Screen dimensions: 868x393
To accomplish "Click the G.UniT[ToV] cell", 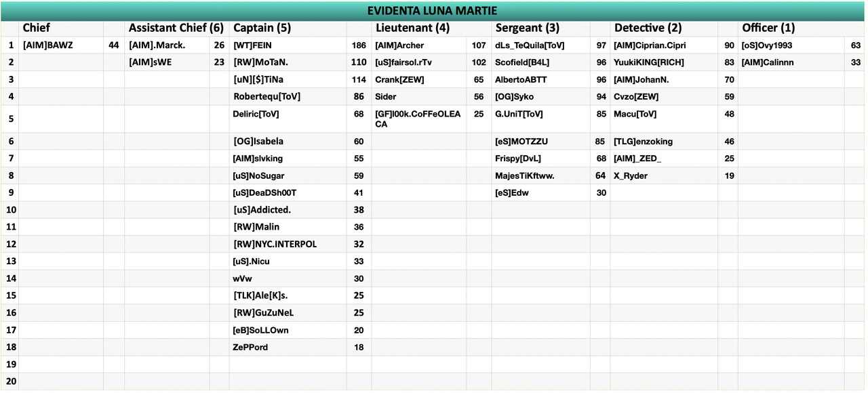I will point(540,119).
